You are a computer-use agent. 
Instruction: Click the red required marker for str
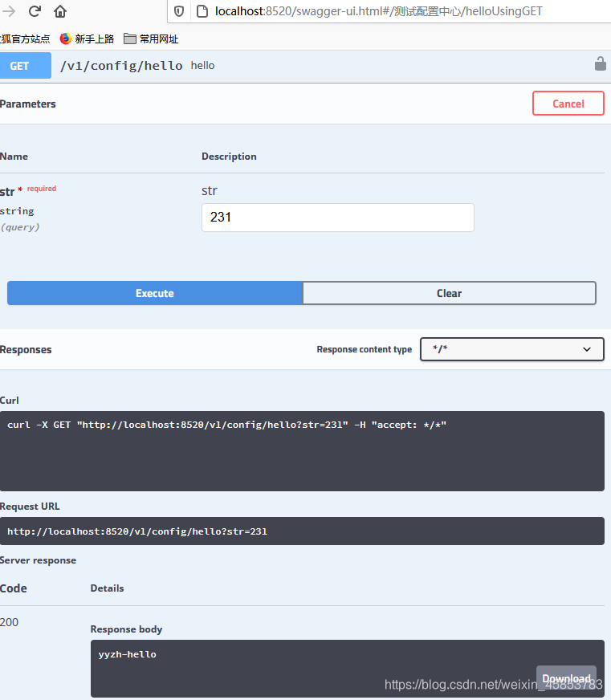point(42,189)
